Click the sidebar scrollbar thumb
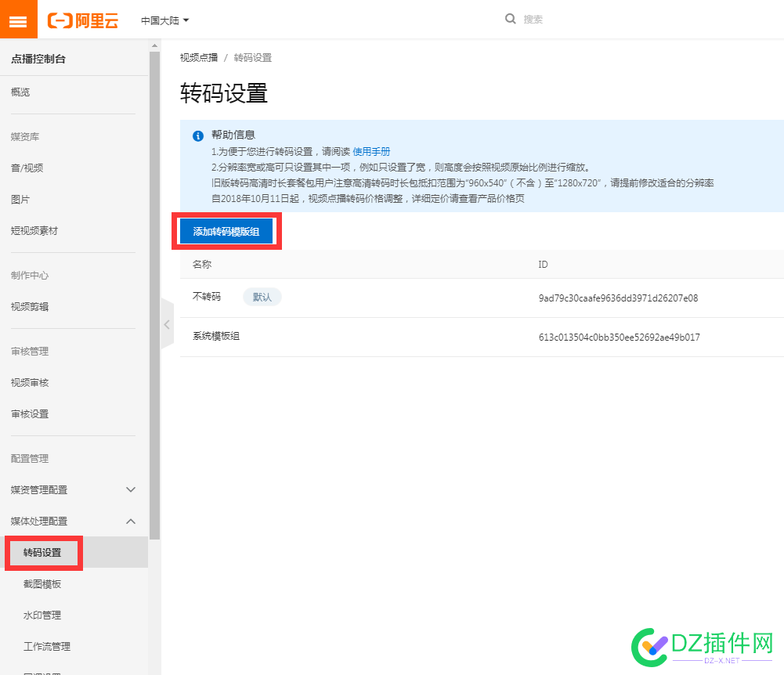This screenshot has width=784, height=675. point(154,295)
